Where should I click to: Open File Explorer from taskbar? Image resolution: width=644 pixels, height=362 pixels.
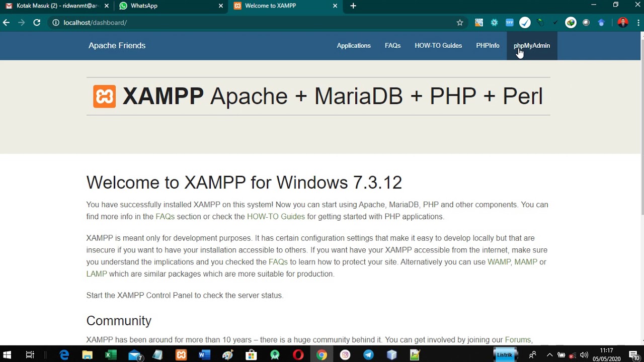(88, 355)
